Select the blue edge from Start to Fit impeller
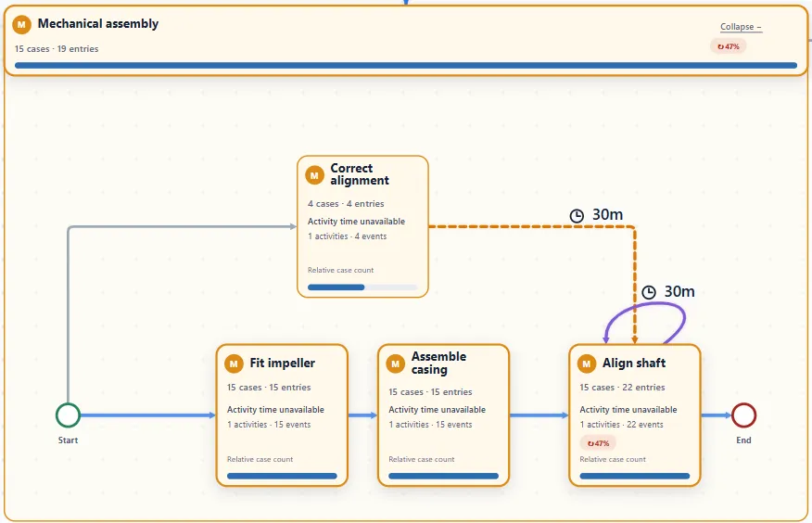 coord(147,415)
